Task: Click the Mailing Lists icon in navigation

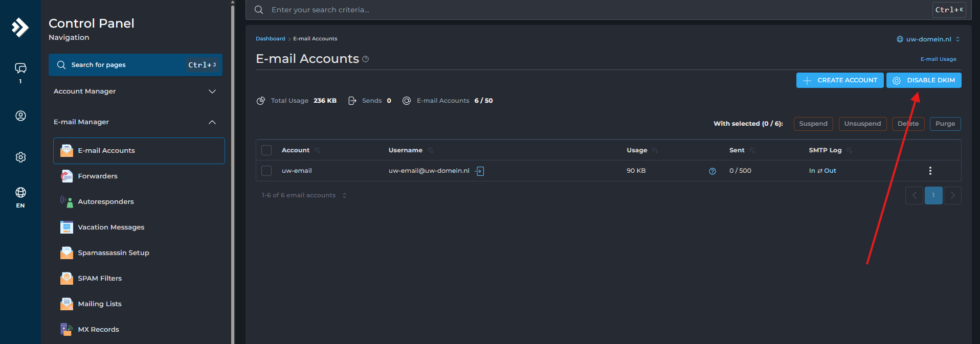Action: point(66,304)
